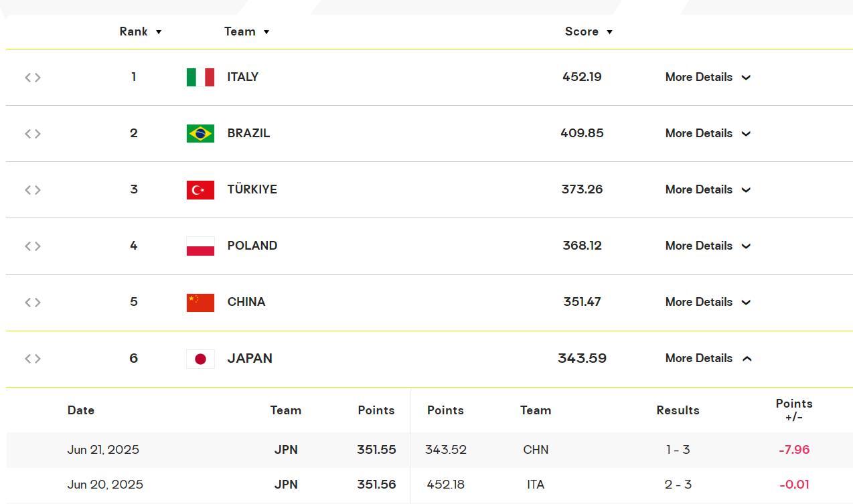Image resolution: width=853 pixels, height=504 pixels.
Task: Sort the table by Team column
Action: point(246,31)
